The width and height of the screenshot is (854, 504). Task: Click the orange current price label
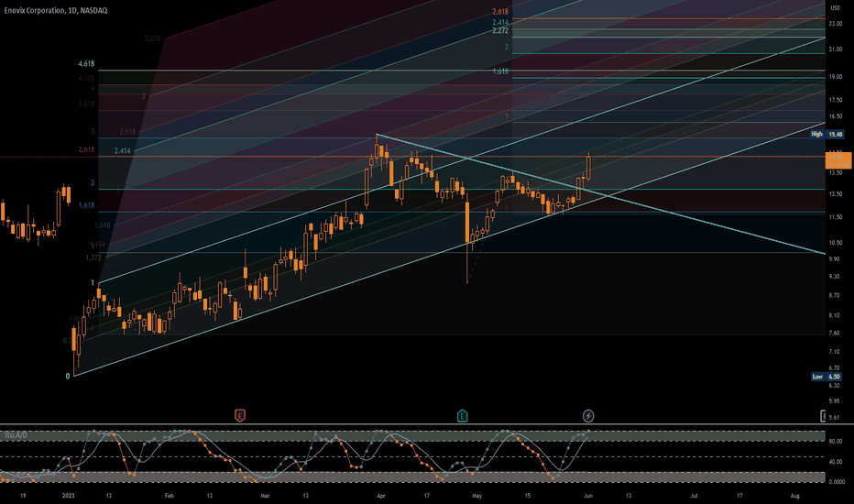(x=838, y=160)
